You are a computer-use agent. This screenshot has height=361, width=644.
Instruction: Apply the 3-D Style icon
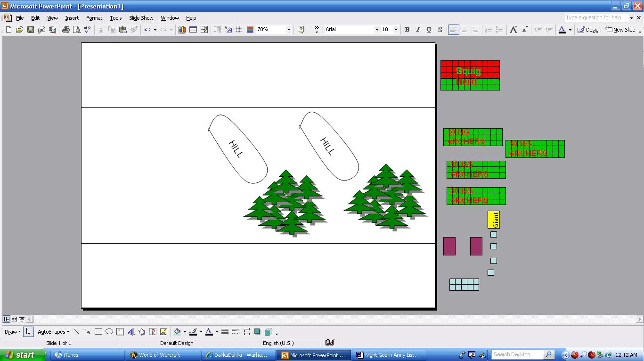coord(268,332)
